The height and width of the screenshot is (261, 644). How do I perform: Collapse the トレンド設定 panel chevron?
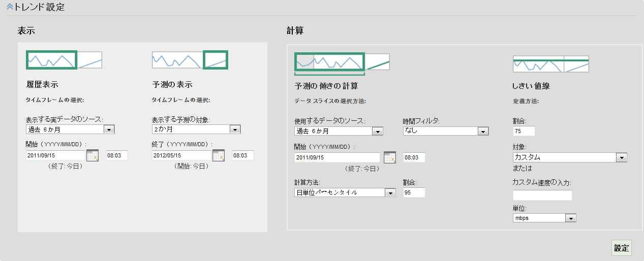[x=10, y=8]
